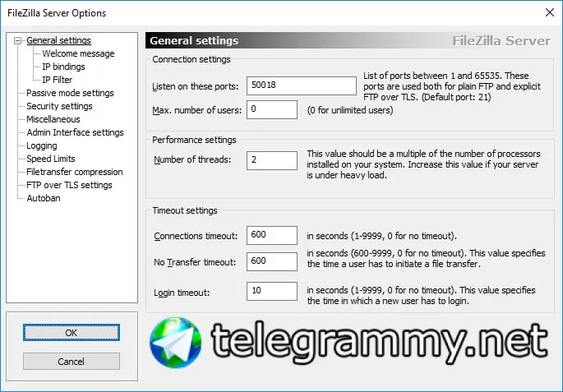The width and height of the screenshot is (563, 392).
Task: Click the Connections timeout field
Action: [272, 236]
